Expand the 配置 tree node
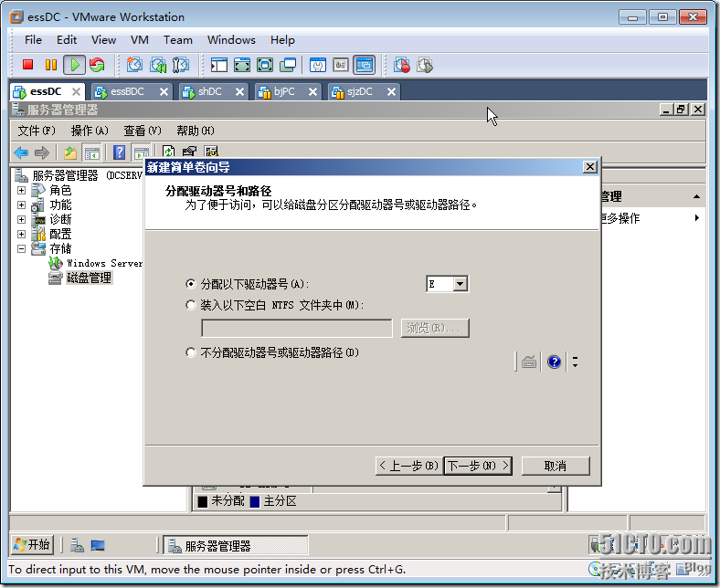The width and height of the screenshot is (720, 588). [21, 234]
